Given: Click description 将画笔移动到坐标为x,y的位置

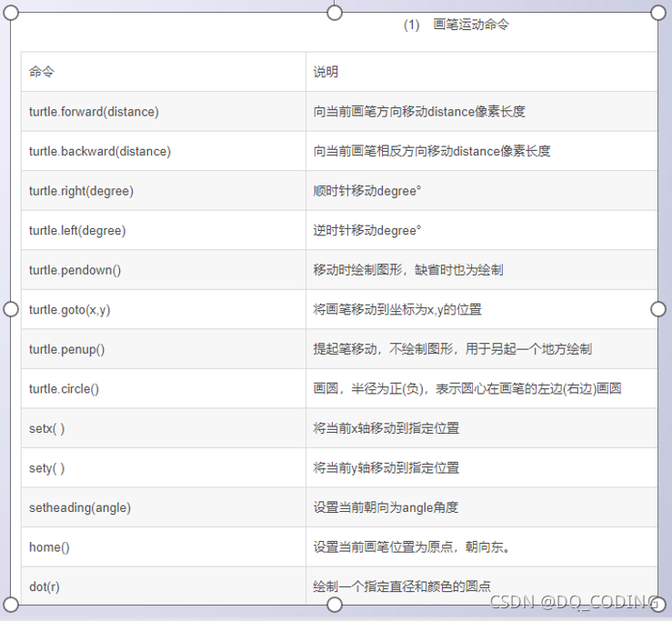Looking at the screenshot, I should point(397,309).
